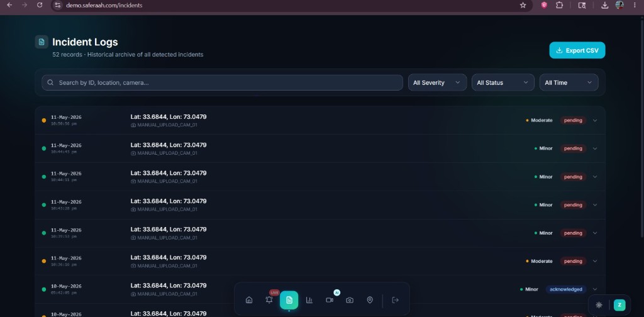Open the map location pin icon
The width and height of the screenshot is (644, 317).
tap(370, 300)
